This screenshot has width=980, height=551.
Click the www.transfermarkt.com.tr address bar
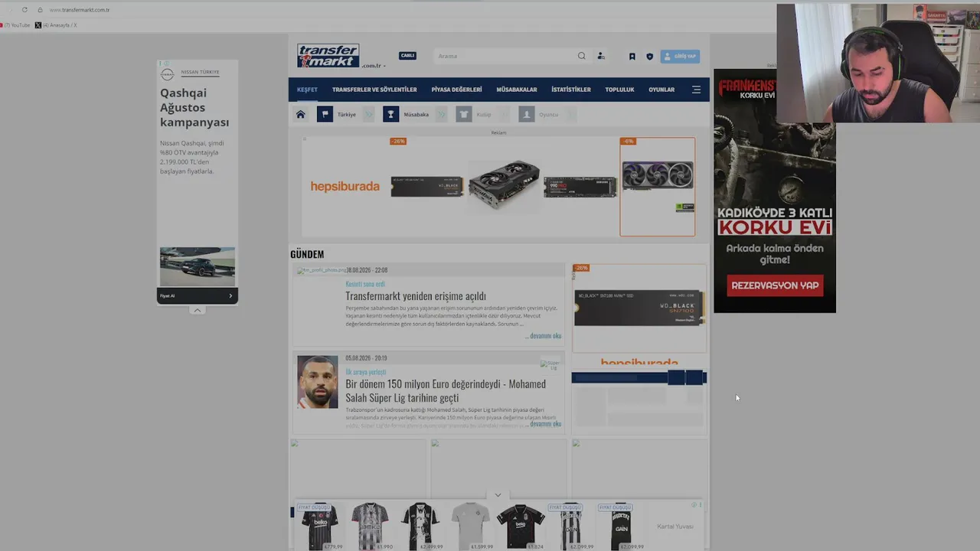[x=80, y=10]
